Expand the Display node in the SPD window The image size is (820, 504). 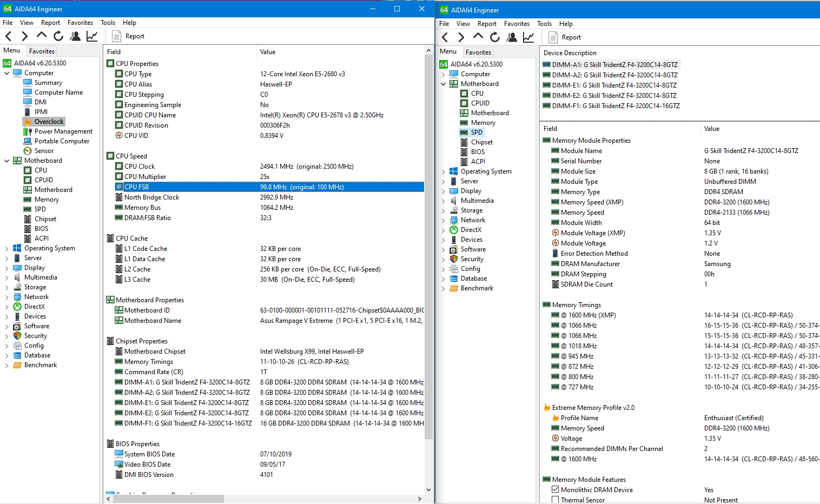point(443,191)
